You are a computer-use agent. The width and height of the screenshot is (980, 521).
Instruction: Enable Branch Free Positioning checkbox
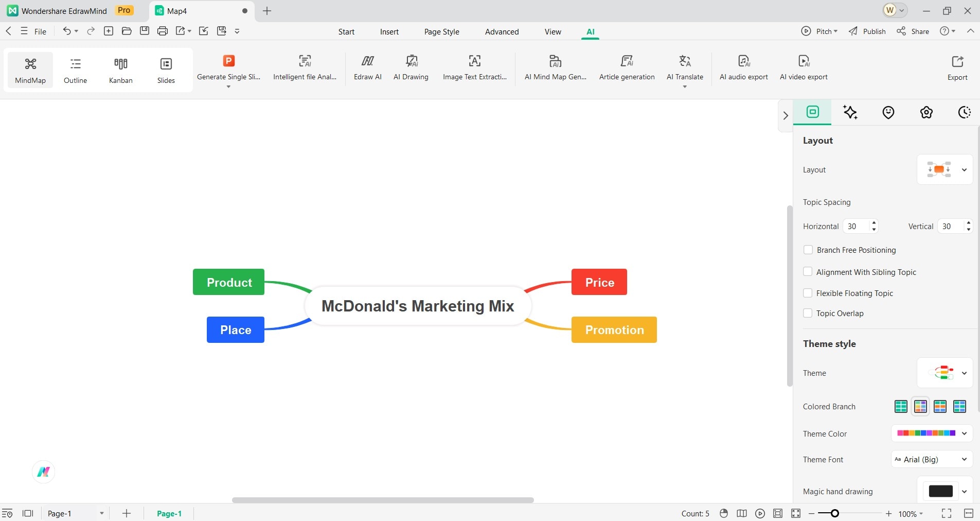(x=808, y=250)
